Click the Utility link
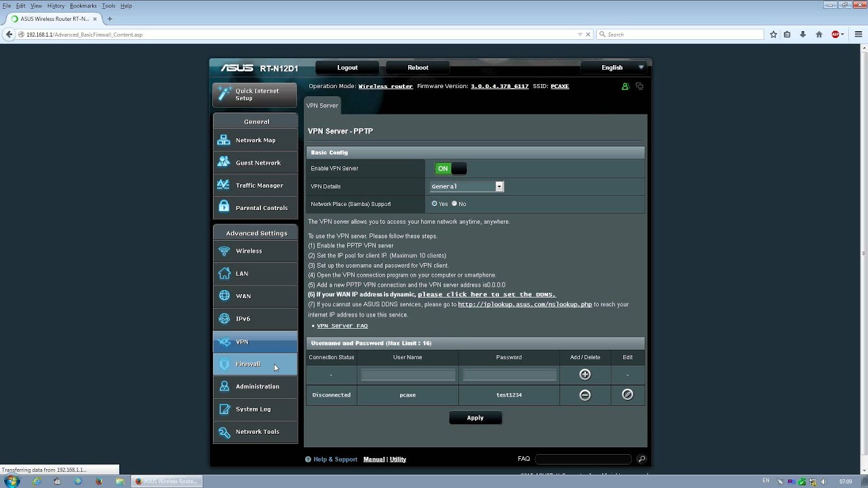The height and width of the screenshot is (488, 868). pyautogui.click(x=398, y=460)
